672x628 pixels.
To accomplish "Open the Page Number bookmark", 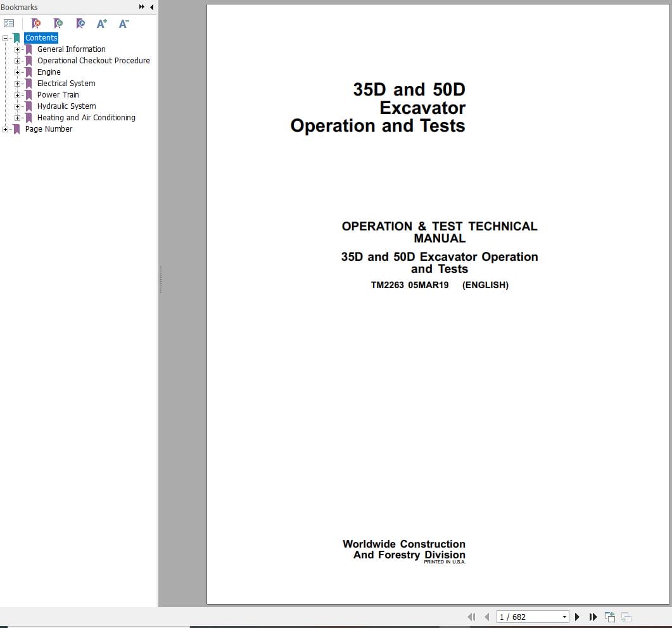I will point(48,129).
